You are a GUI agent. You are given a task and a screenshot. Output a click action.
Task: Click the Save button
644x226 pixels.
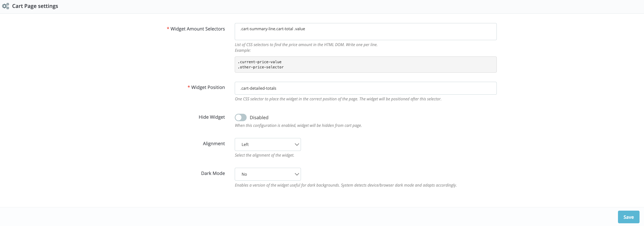pyautogui.click(x=628, y=217)
